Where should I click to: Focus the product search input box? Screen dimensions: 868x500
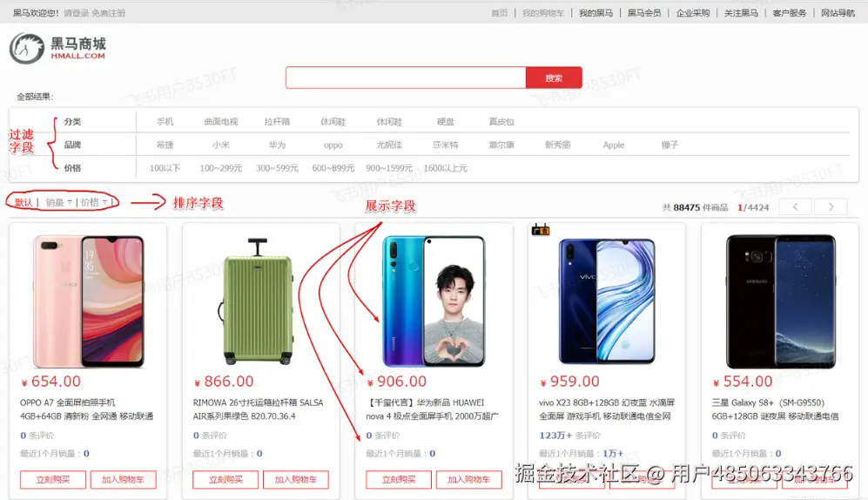point(406,78)
